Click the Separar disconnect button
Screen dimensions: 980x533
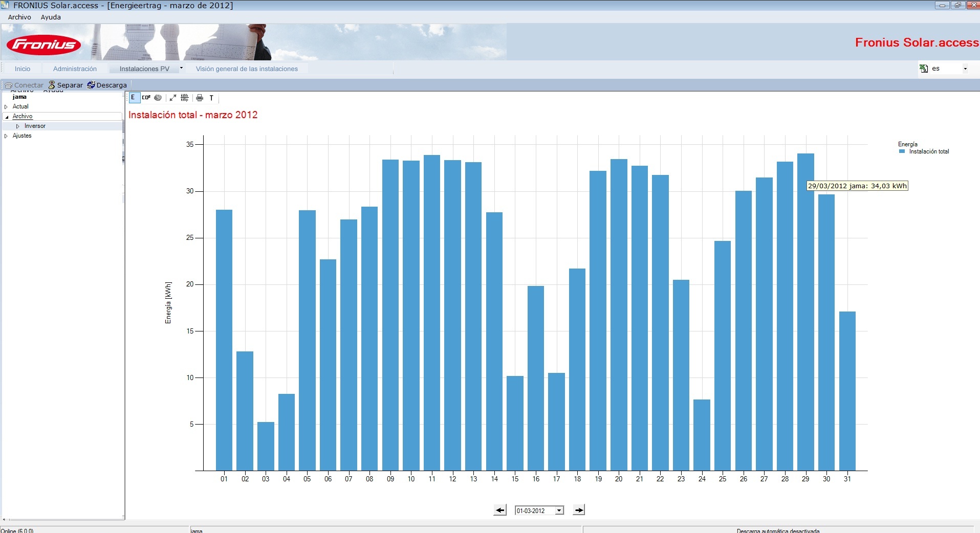[66, 85]
